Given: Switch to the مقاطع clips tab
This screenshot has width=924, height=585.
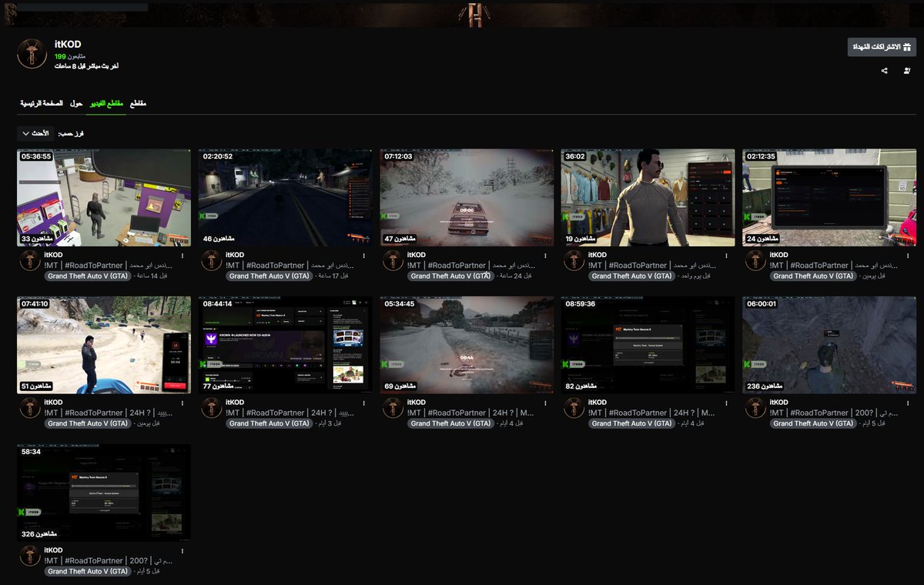Looking at the screenshot, I should pyautogui.click(x=138, y=103).
